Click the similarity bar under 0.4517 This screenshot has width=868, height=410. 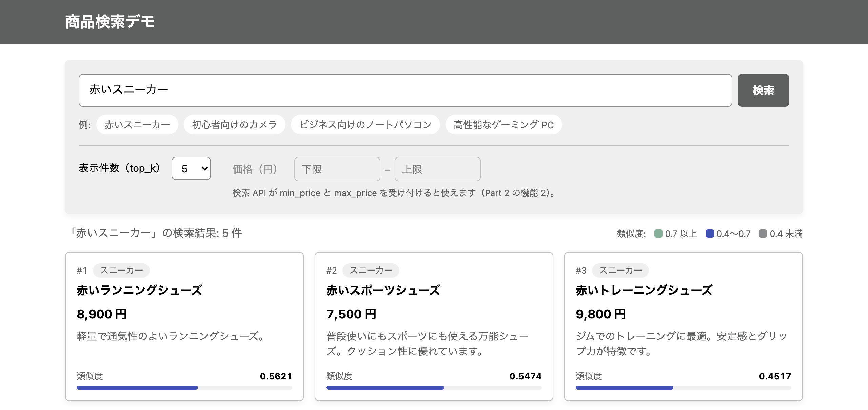[684, 388]
